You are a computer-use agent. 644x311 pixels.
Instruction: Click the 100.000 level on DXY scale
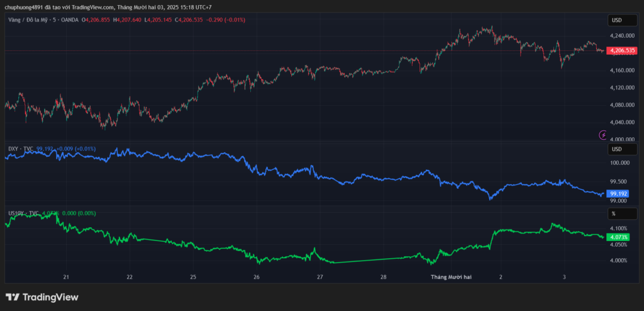(621, 163)
